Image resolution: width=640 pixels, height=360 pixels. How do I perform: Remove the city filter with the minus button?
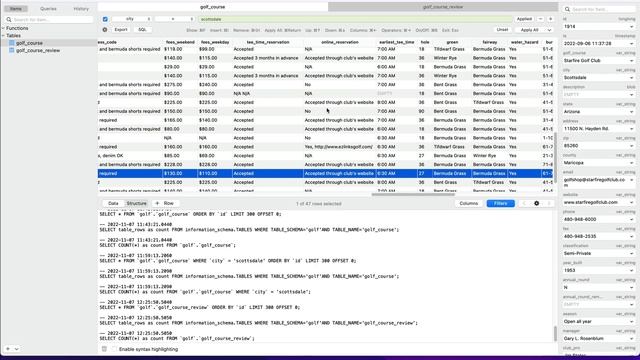pyautogui.click(x=540, y=19)
